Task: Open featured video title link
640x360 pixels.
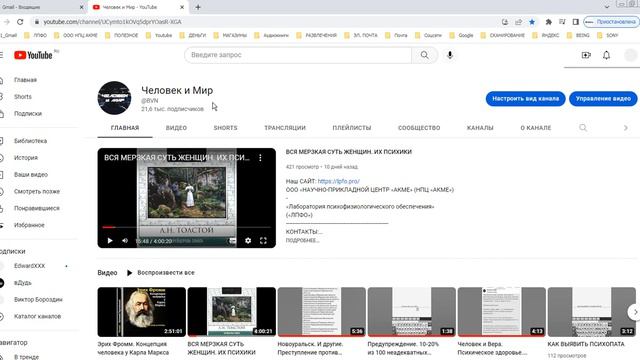Action: [x=349, y=152]
